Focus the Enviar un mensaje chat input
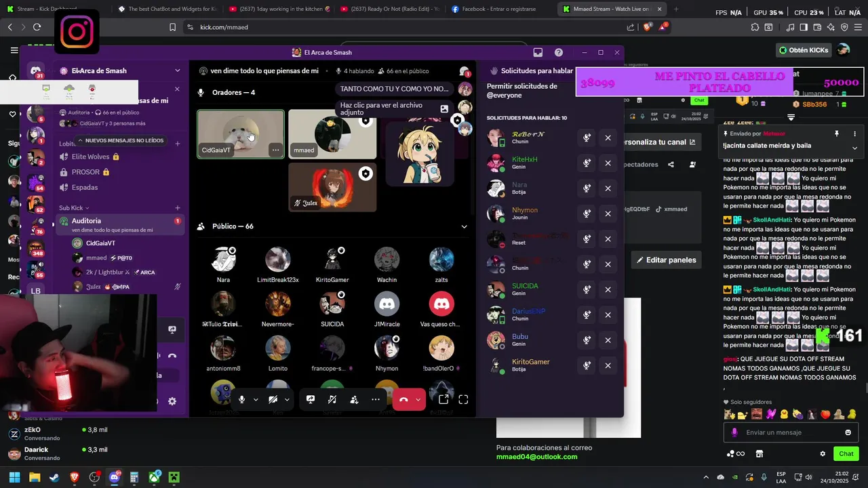 point(790,432)
